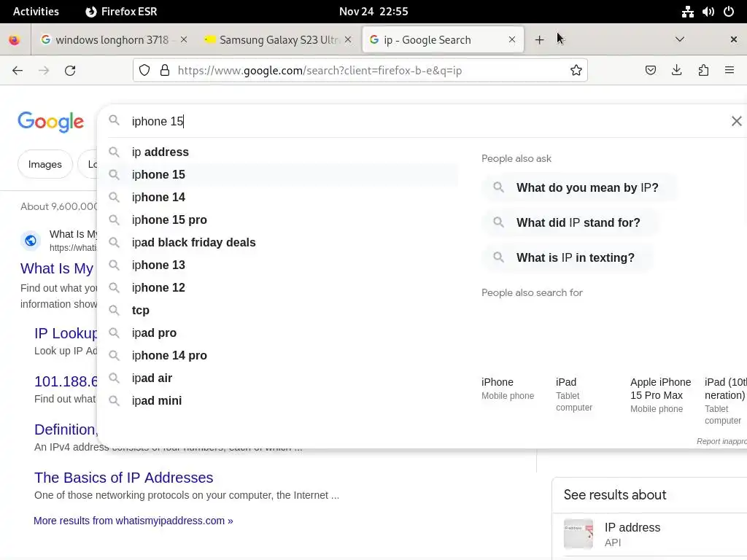This screenshot has height=560, width=747.
Task: Reload the current page
Action: (70, 71)
